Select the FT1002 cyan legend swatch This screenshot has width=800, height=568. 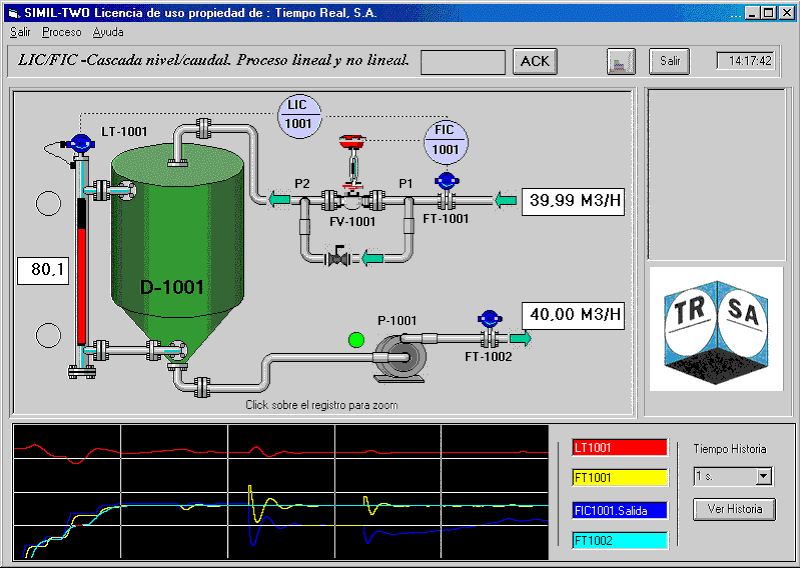click(x=620, y=540)
